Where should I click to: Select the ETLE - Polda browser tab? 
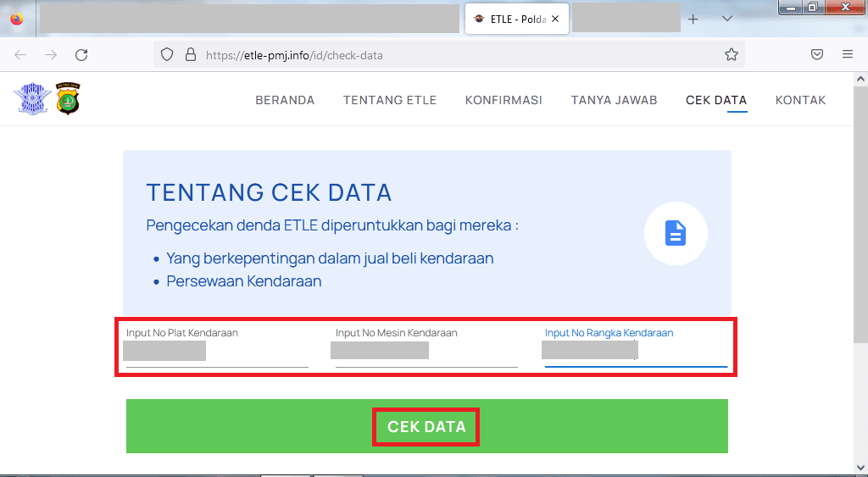(x=517, y=19)
